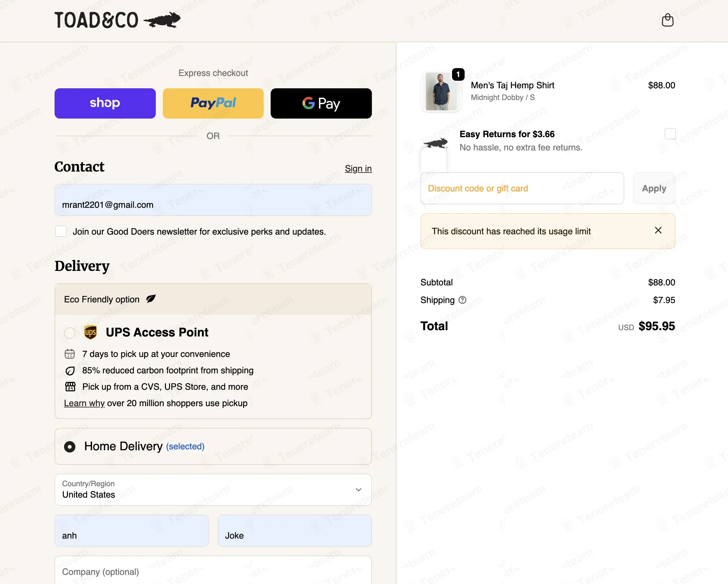Click the Shipping cost $7.95
Viewport: 728px width, 584px height.
point(664,300)
